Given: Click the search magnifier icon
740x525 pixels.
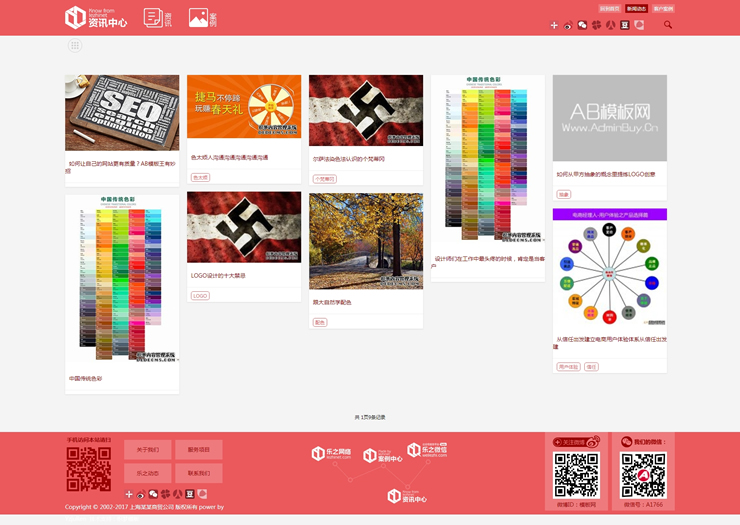Looking at the screenshot, I should [x=668, y=25].
